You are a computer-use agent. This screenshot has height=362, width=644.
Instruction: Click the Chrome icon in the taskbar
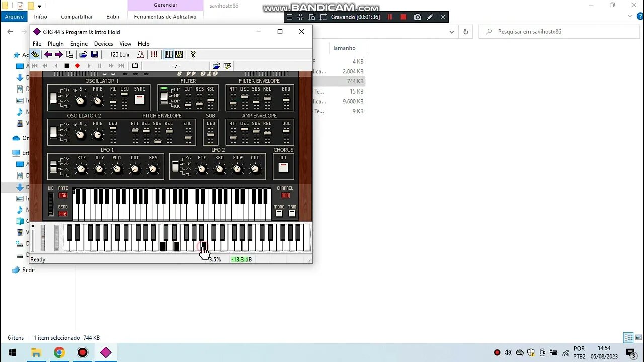(x=59, y=352)
